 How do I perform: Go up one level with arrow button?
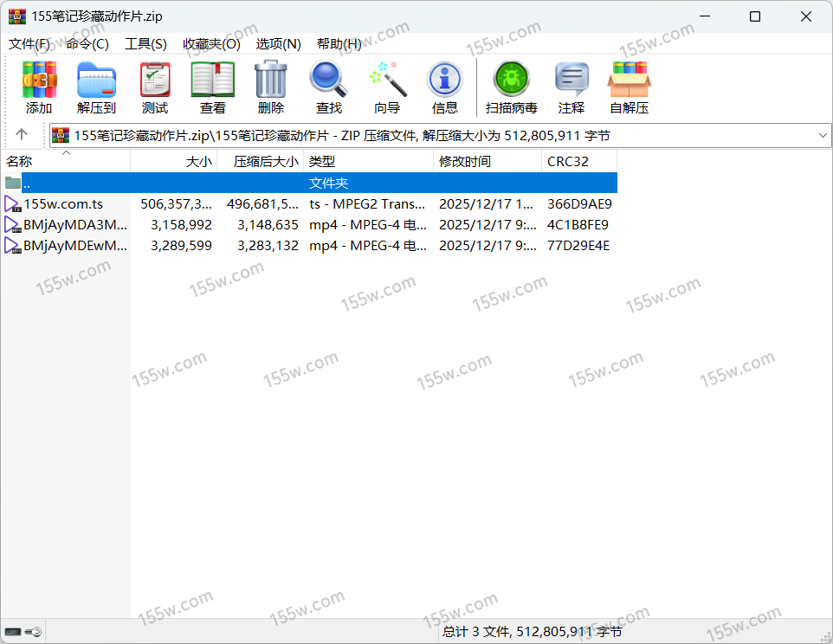coord(22,135)
